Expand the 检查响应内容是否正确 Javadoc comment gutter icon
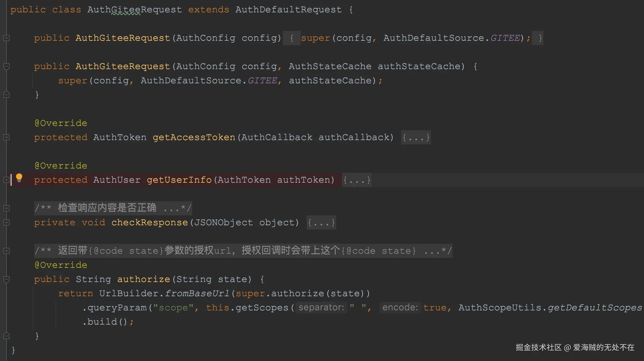The height and width of the screenshot is (361, 644). 6,208
